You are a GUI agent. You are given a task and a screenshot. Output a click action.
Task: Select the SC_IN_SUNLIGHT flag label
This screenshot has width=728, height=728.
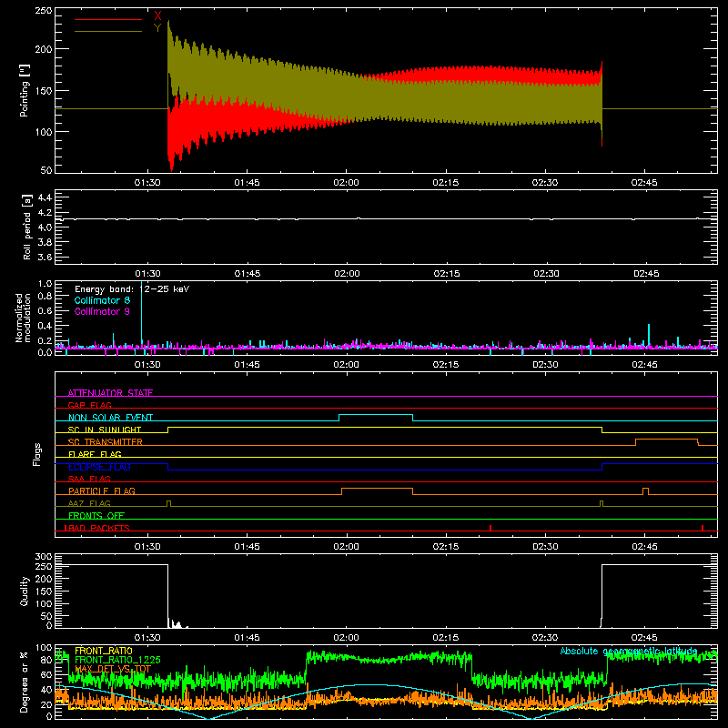[105, 430]
